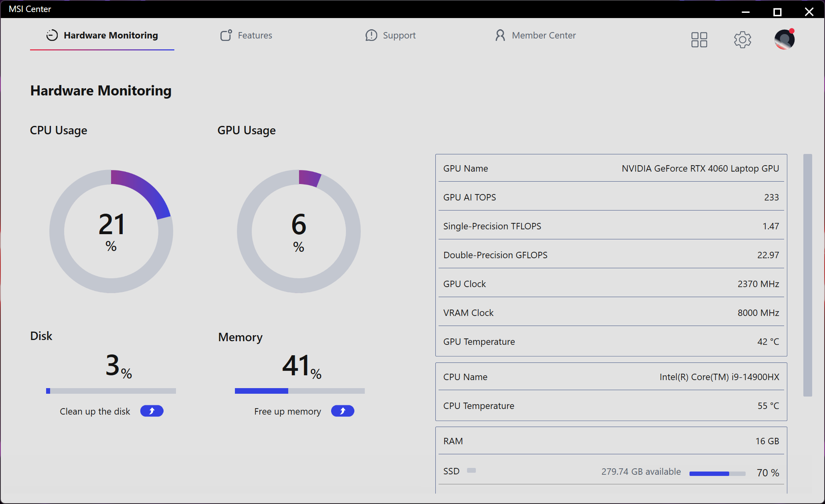Viewport: 825px width, 504px height.
Task: Click the Member Center person icon
Action: 500,35
